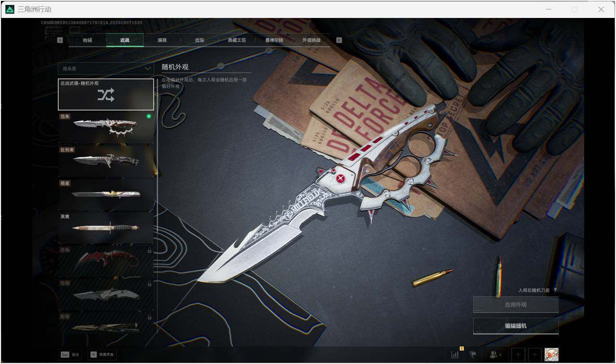Screen dimensions: 616x364
Task: Switch to the 曼德尔砖 tab
Action: [x=274, y=40]
